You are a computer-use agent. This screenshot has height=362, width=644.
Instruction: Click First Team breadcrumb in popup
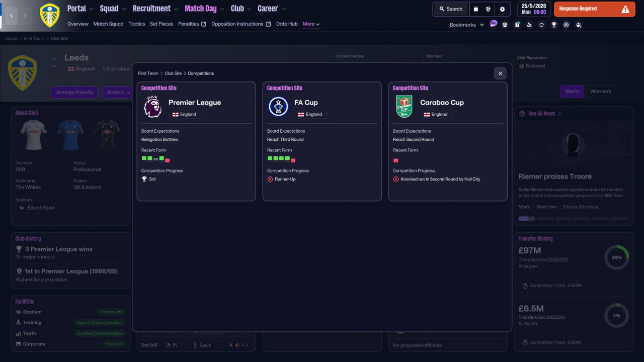pyautogui.click(x=148, y=73)
